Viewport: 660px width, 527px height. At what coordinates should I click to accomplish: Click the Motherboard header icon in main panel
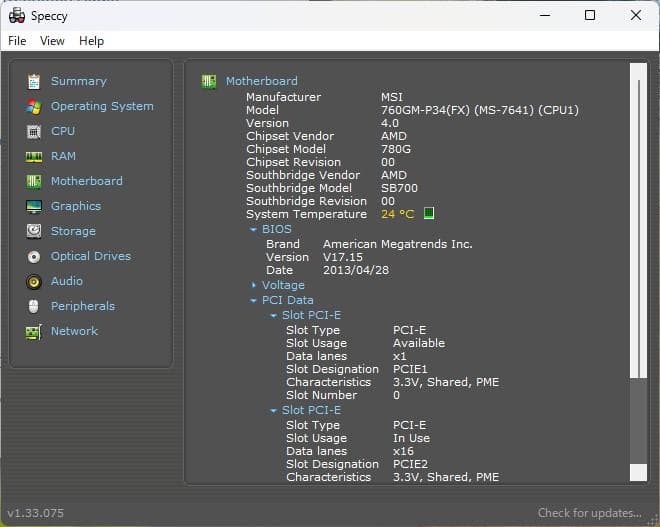209,81
